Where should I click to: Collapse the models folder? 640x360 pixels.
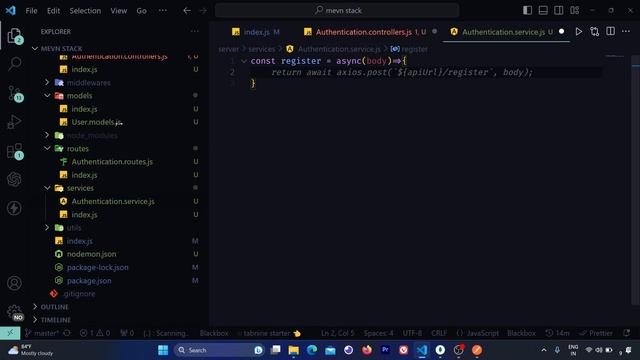click(x=47, y=96)
